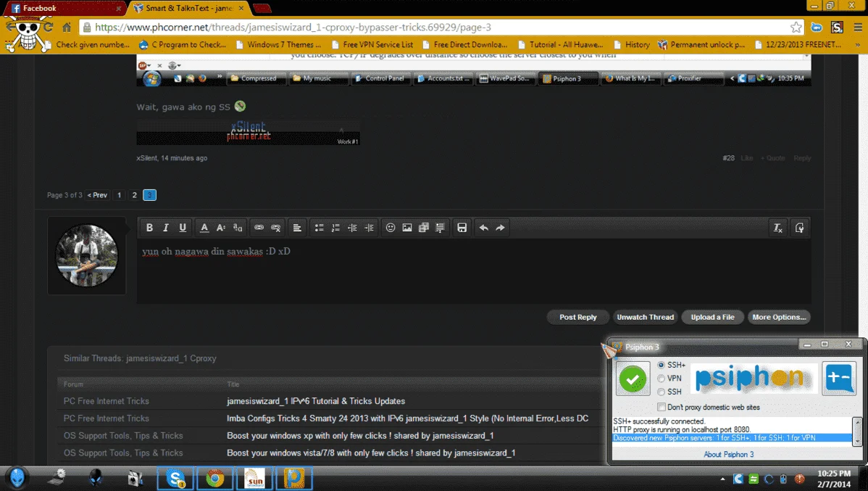Click Psiphon log scrollbar
868x491 pixels.
coord(857,431)
